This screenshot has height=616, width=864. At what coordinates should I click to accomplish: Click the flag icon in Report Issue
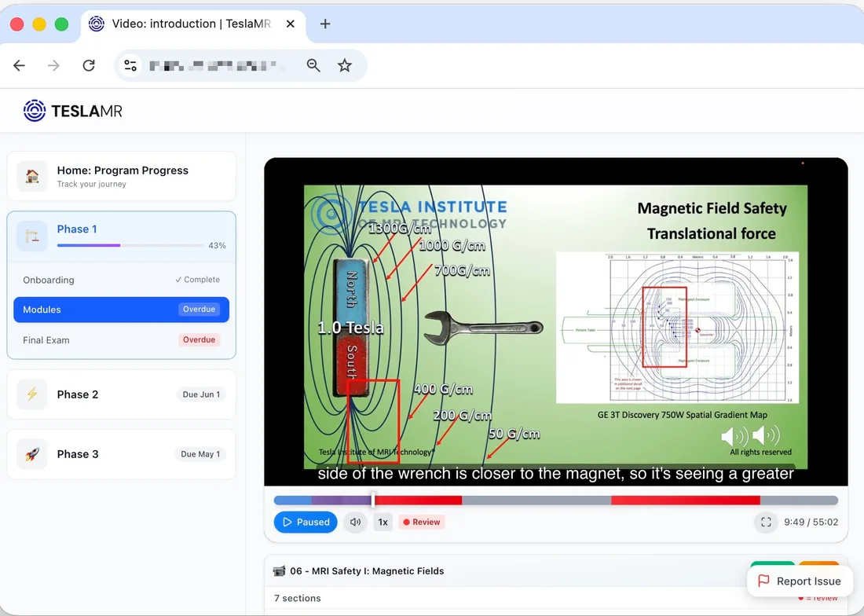tap(763, 581)
